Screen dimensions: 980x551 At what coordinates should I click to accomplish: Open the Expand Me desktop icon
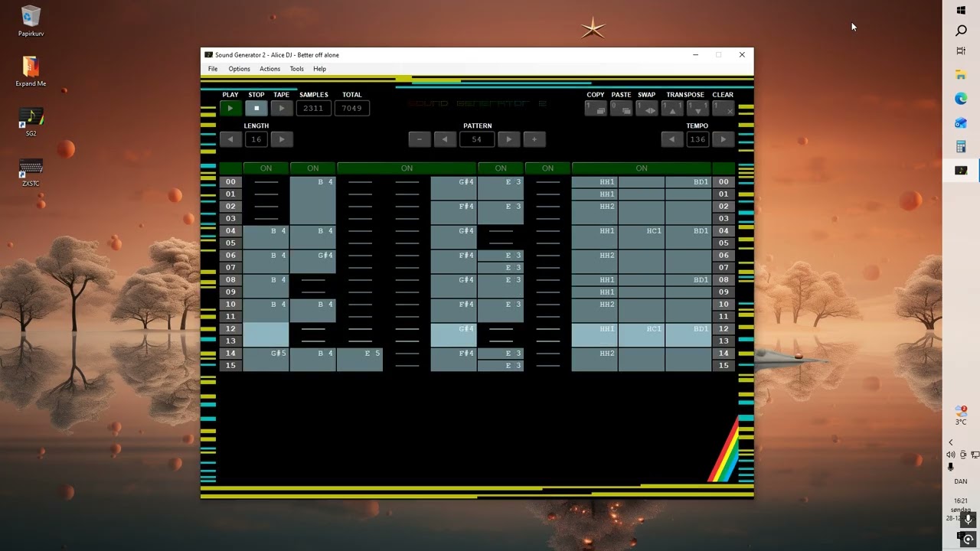[31, 71]
